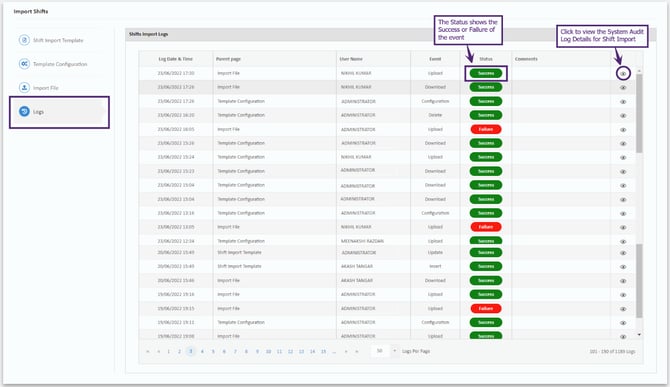Jump to the last page arrow in pagination
The width and height of the screenshot is (670, 387).
357,352
